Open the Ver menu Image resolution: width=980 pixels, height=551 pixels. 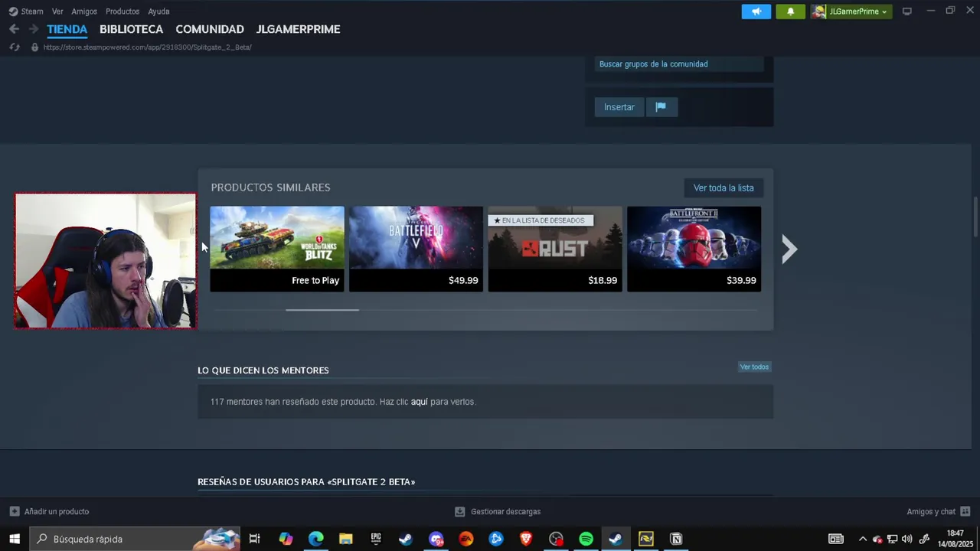click(57, 11)
